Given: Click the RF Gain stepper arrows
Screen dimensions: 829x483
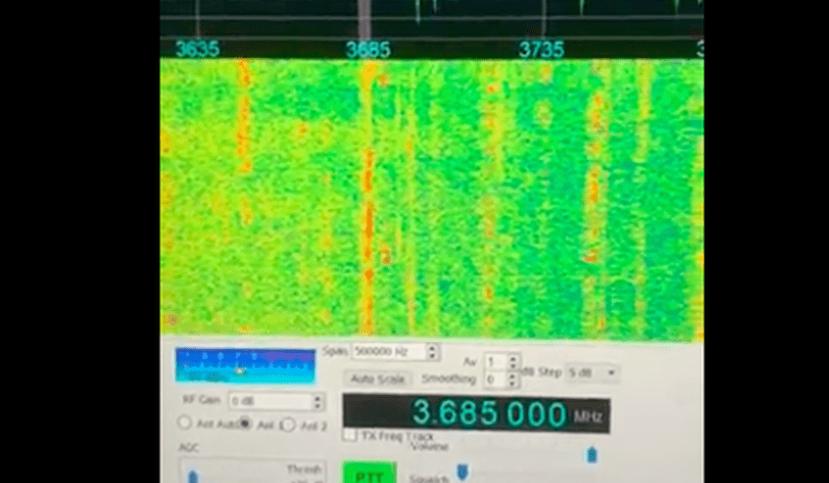Looking at the screenshot, I should pyautogui.click(x=317, y=402).
